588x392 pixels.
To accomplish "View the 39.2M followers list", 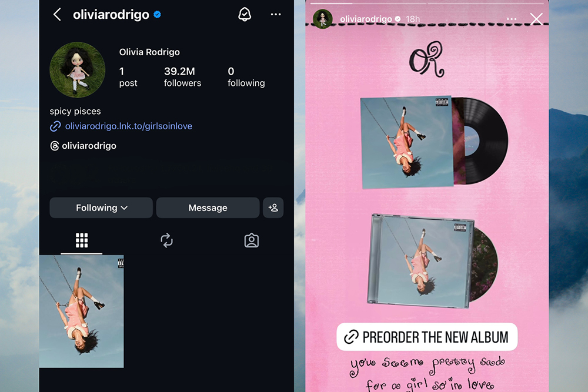I will pos(182,77).
